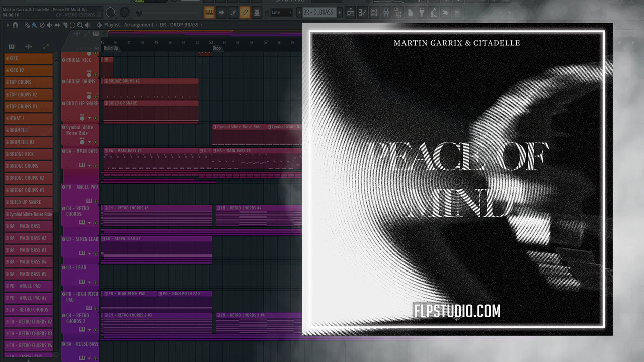The image size is (644, 362).
Task: Select the Playback speaker tool
Action: point(88,25)
